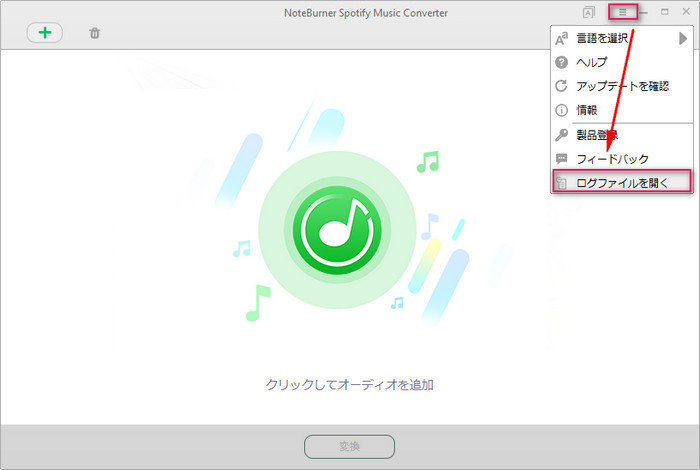Minimize the NoteBurner window
This screenshot has height=470, width=700.
(643, 12)
